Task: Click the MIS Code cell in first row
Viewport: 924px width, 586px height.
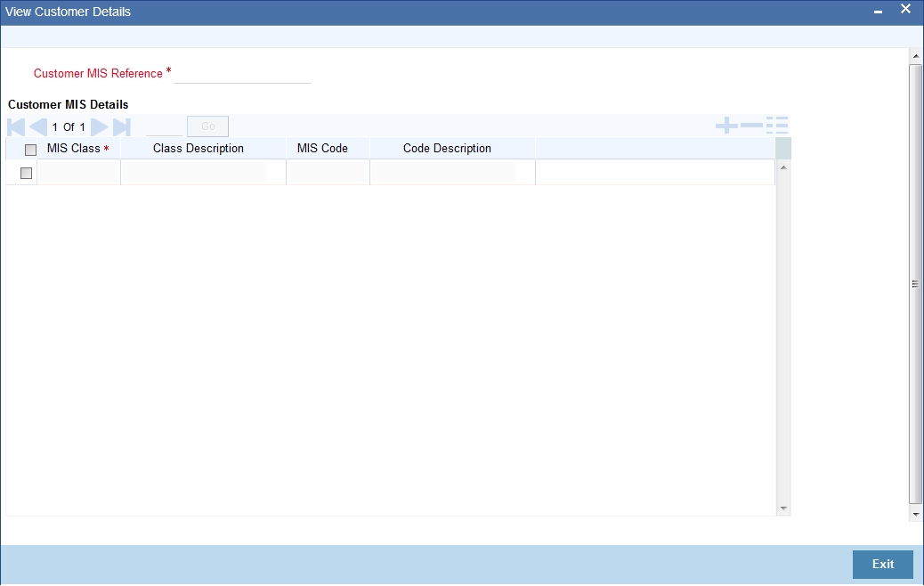Action: pos(328,172)
